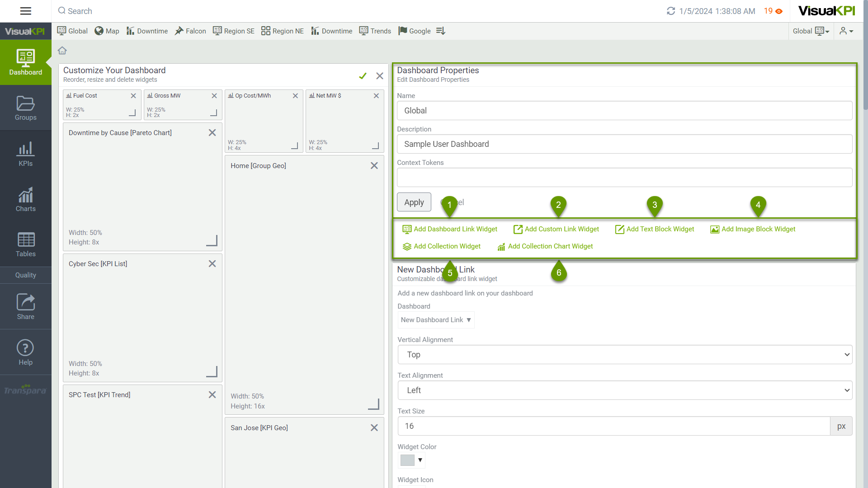Click Add Text Block Widget link
The image size is (868, 488).
pyautogui.click(x=660, y=229)
